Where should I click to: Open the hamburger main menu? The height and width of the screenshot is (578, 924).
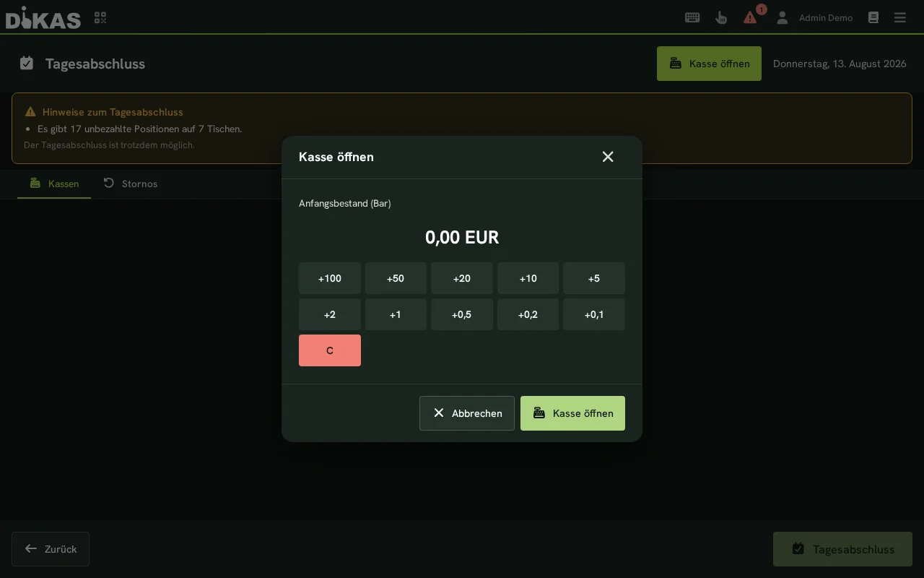coord(900,17)
